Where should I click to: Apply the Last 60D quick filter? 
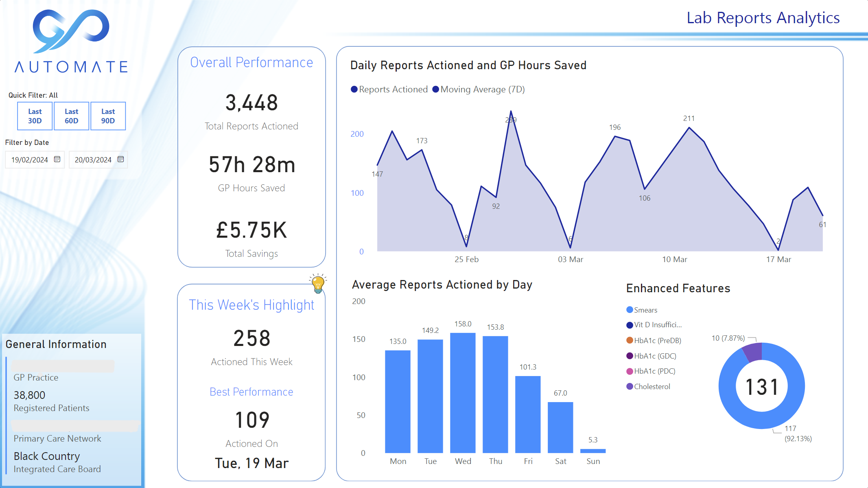(72, 116)
